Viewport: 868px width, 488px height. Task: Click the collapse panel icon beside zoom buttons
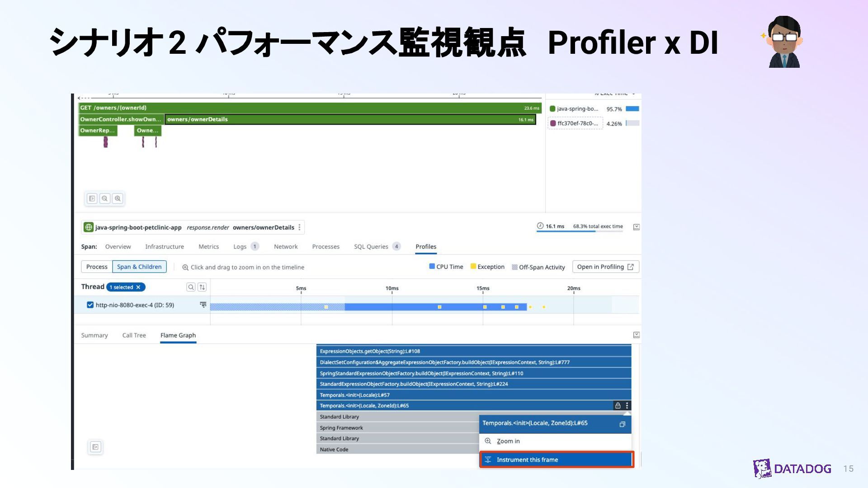(92, 198)
